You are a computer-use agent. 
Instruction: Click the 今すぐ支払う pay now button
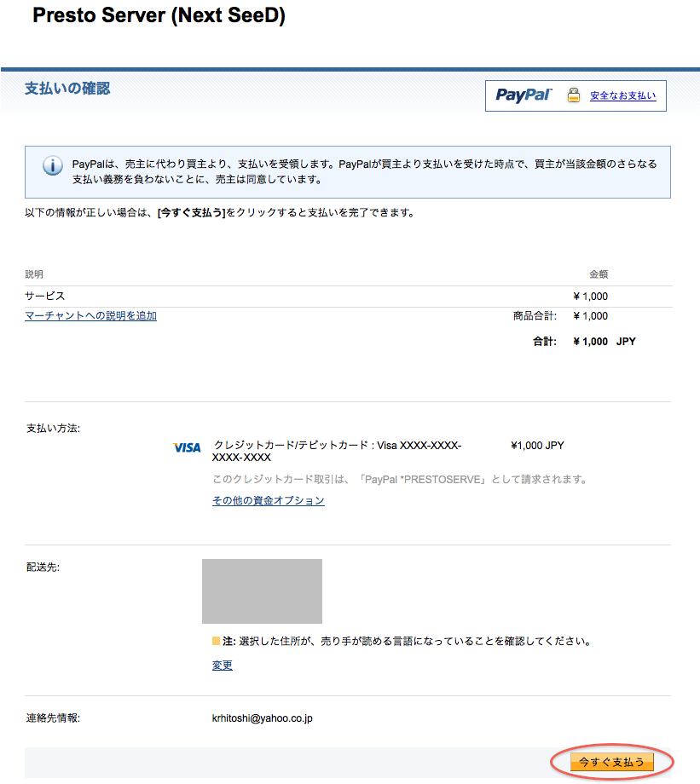point(612,762)
